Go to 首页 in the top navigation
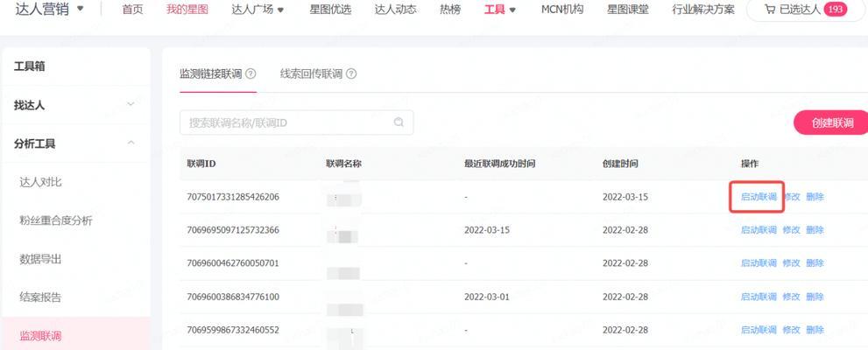This screenshot has height=350, width=868. [x=132, y=10]
